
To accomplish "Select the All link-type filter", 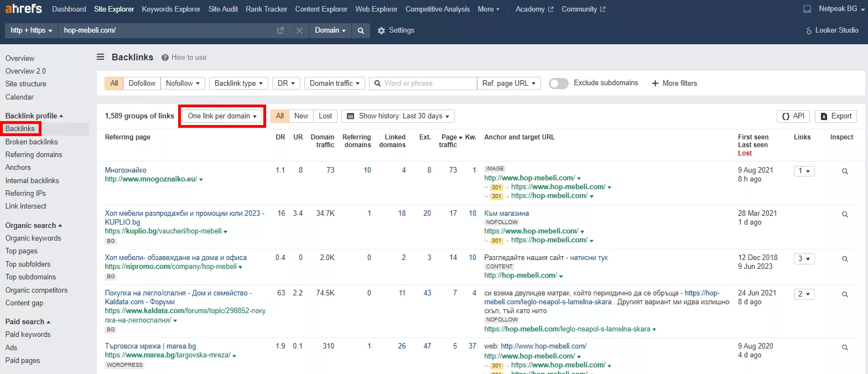I will click(114, 83).
